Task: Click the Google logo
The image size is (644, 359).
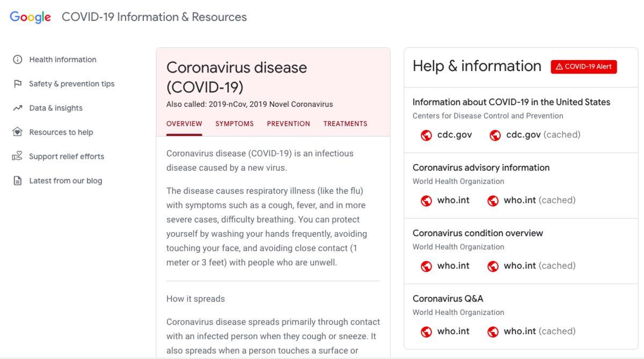Action: 30,16
